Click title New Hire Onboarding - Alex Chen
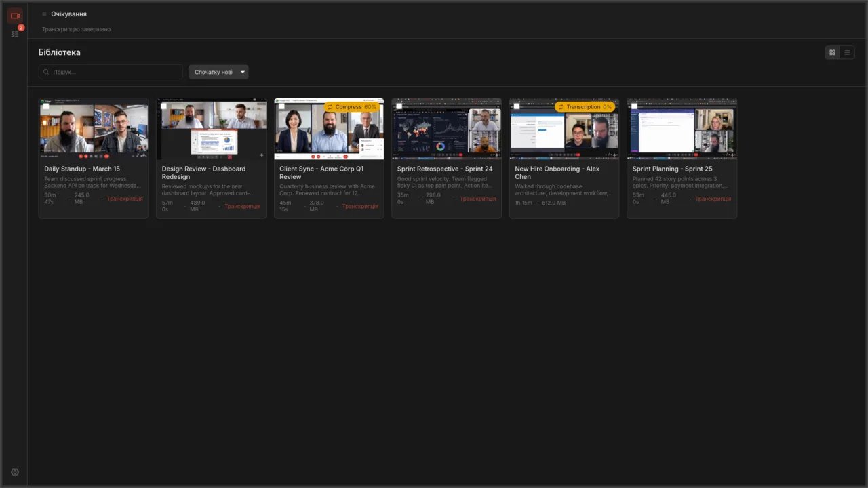The image size is (868, 488). coord(557,173)
